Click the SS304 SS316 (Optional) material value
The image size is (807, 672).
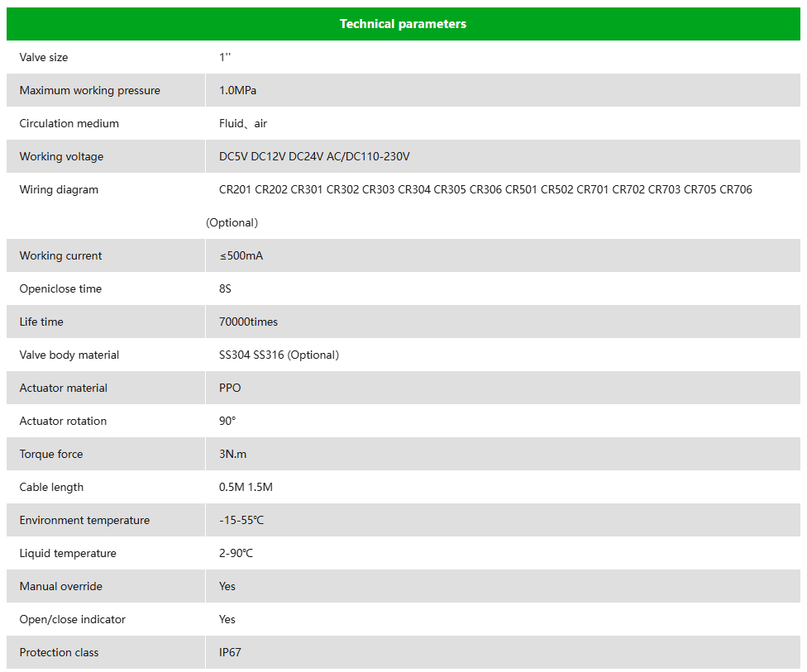coord(279,355)
